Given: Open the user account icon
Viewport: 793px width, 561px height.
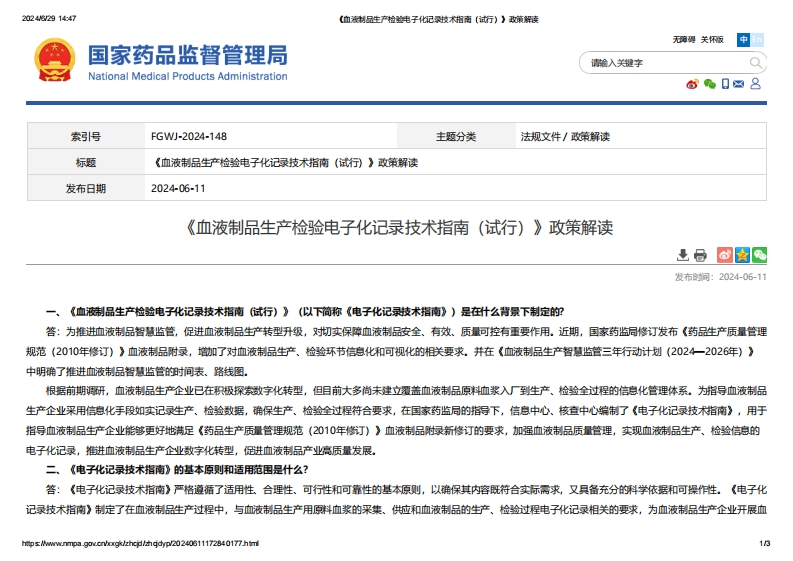Looking at the screenshot, I should click(755, 83).
